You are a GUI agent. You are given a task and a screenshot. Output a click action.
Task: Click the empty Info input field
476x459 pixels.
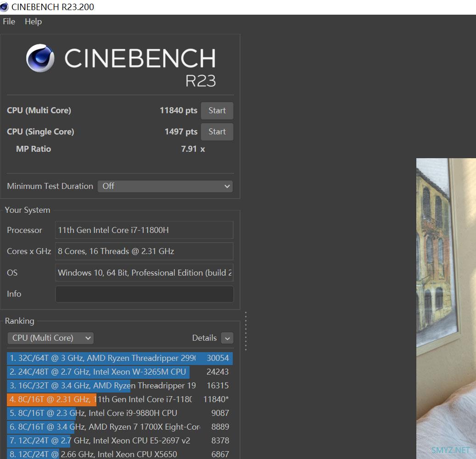click(144, 294)
